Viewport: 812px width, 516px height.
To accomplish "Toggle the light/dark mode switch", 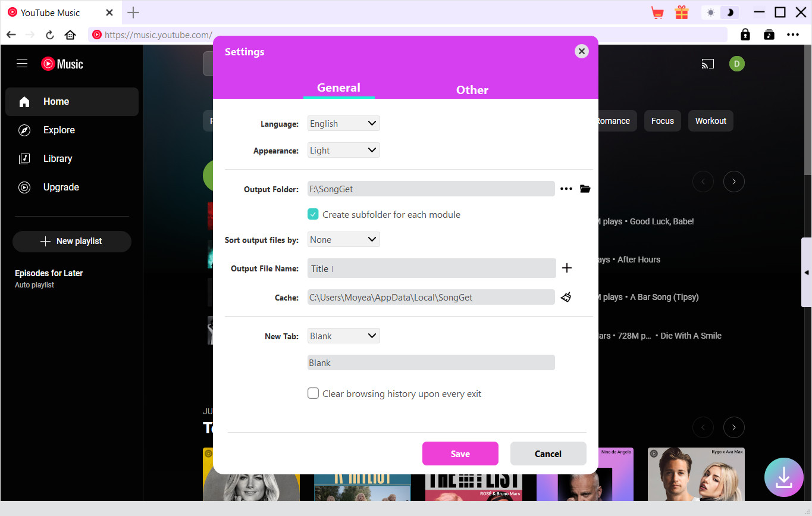I will coord(720,12).
